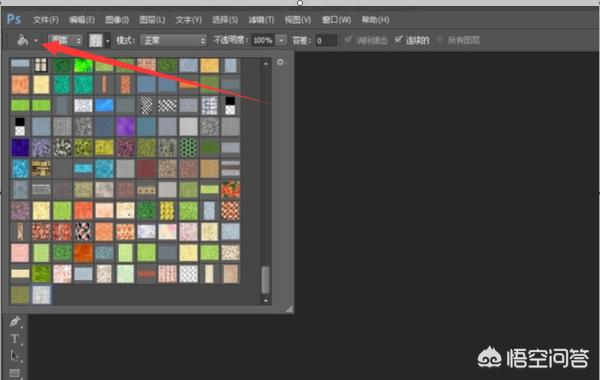This screenshot has height=380, width=600.
Task: Click the pattern list scrollbar down arrow
Action: point(266,300)
